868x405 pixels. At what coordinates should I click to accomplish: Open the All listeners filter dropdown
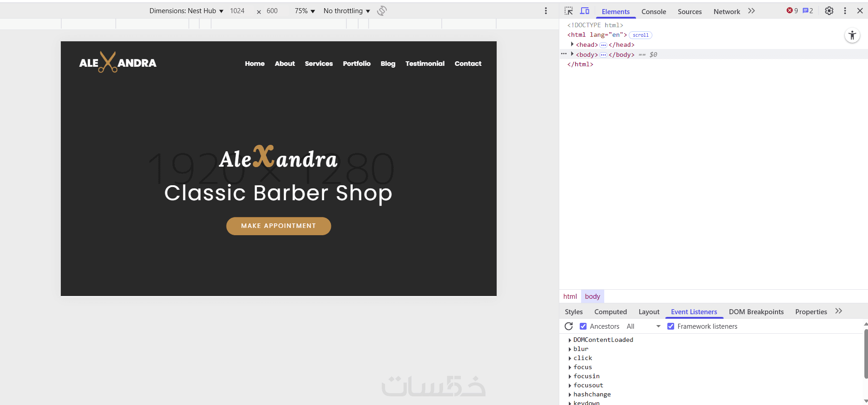point(643,326)
